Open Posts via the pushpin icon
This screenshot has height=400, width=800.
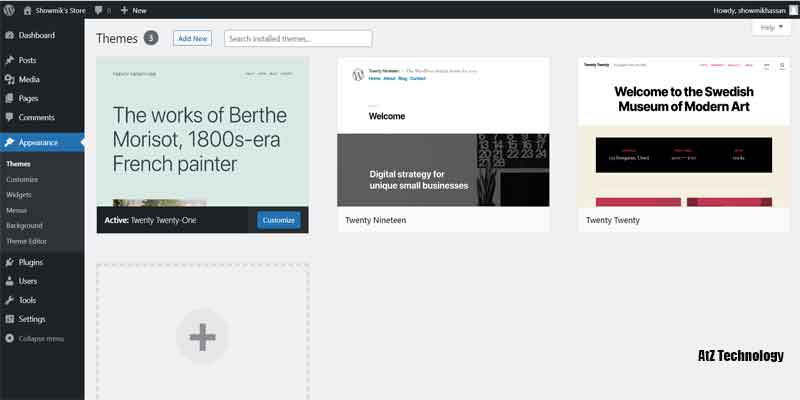(9, 60)
